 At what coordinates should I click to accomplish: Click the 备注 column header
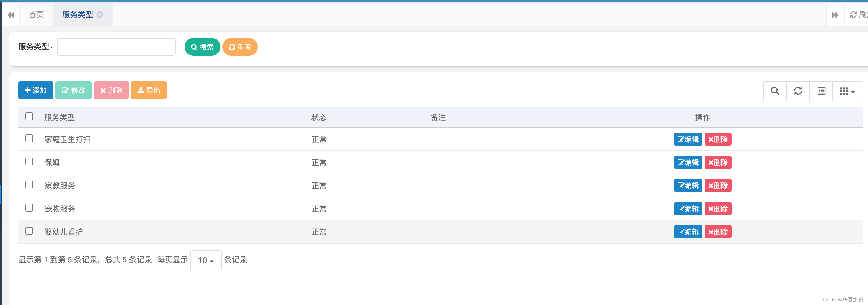[x=438, y=117]
